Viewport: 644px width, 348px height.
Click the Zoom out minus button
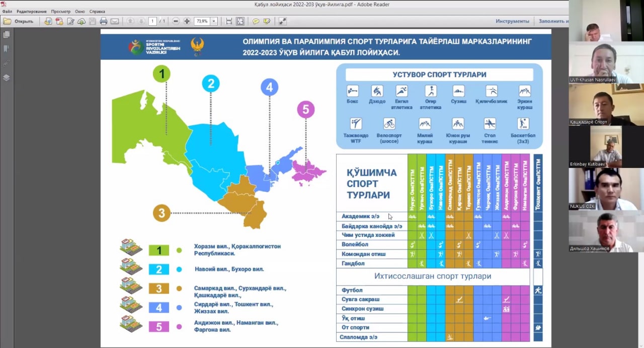point(176,21)
